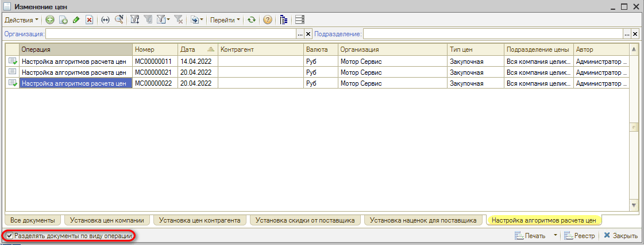Viewport: 644px width, 245px height.
Task: Sort by the Операция column header
Action: click(x=76, y=49)
